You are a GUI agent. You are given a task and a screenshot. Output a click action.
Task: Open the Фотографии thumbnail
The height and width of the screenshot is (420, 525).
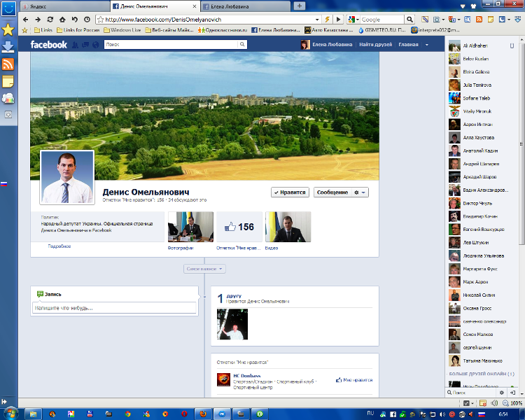coord(190,227)
